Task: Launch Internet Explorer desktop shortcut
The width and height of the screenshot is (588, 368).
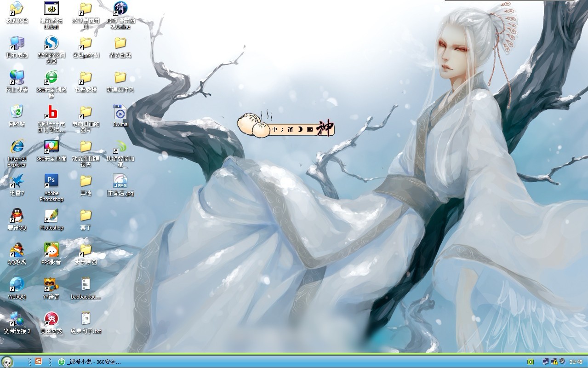Action: click(x=17, y=153)
